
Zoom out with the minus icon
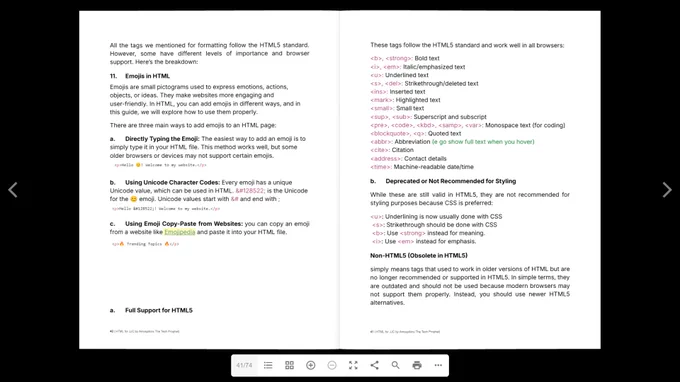(x=332, y=365)
